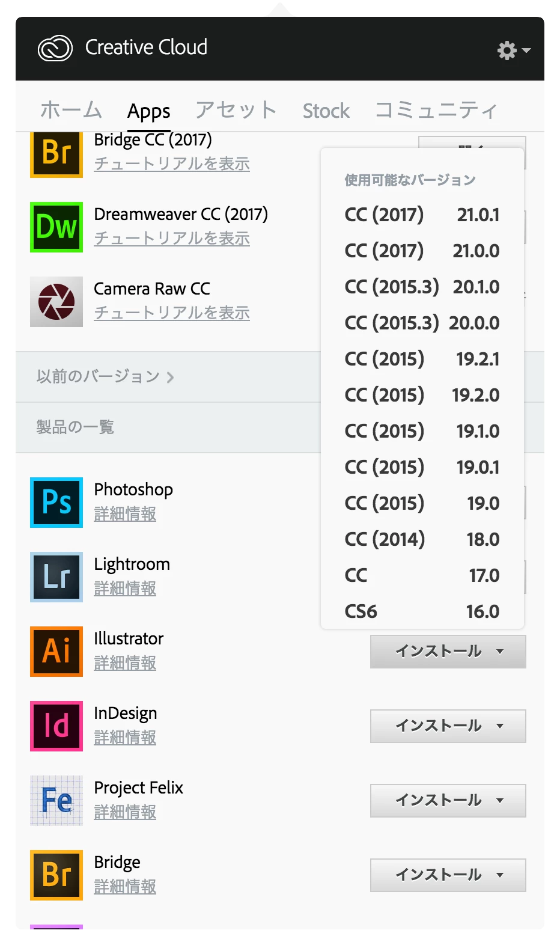Click the Dreamweaver CC app icon
This screenshot has height=945, width=560.
(56, 227)
